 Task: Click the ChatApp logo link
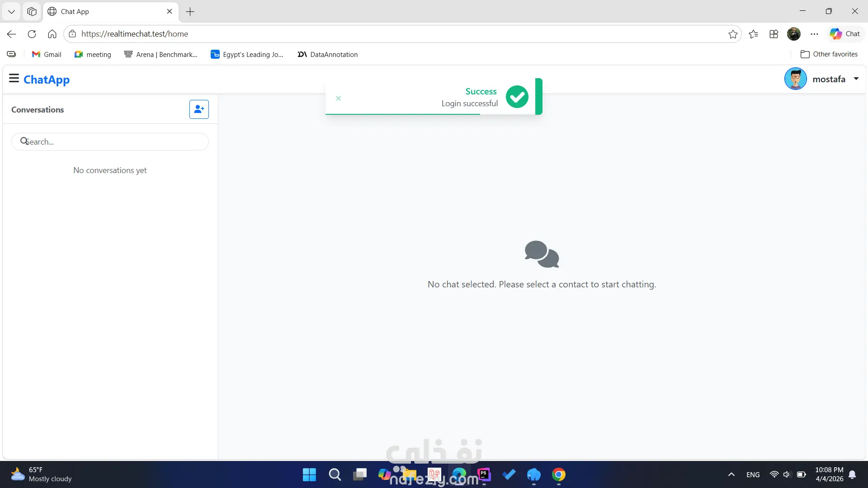47,80
